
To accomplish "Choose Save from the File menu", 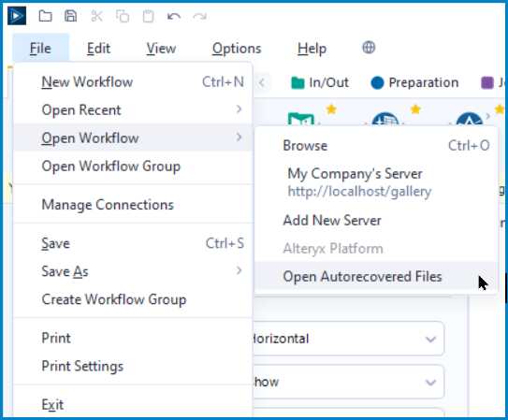I will (133, 243).
